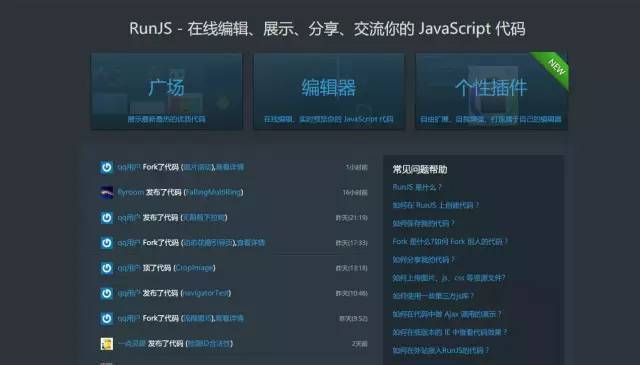The height and width of the screenshot is (365, 640).
Task: Open the qq用户 link in the 昨天(21:19) row
Action: [x=129, y=218]
